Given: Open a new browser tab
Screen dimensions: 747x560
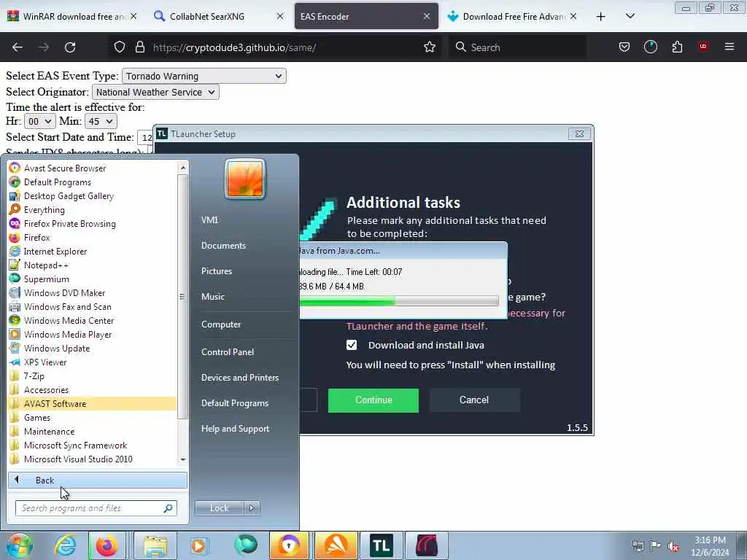Looking at the screenshot, I should [601, 16].
